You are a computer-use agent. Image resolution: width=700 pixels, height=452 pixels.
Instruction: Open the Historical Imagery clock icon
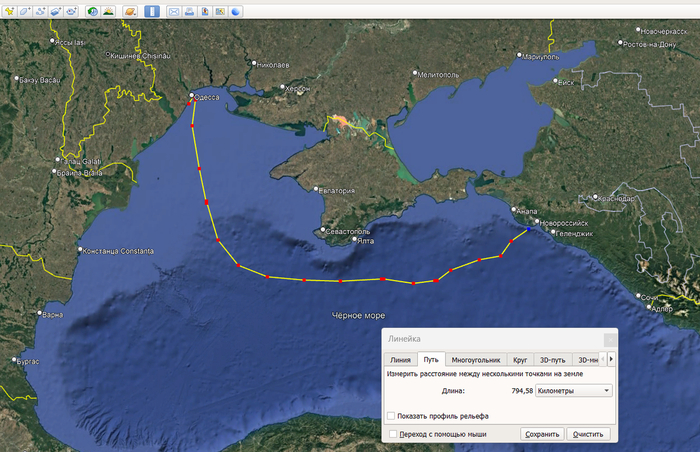pos(92,12)
